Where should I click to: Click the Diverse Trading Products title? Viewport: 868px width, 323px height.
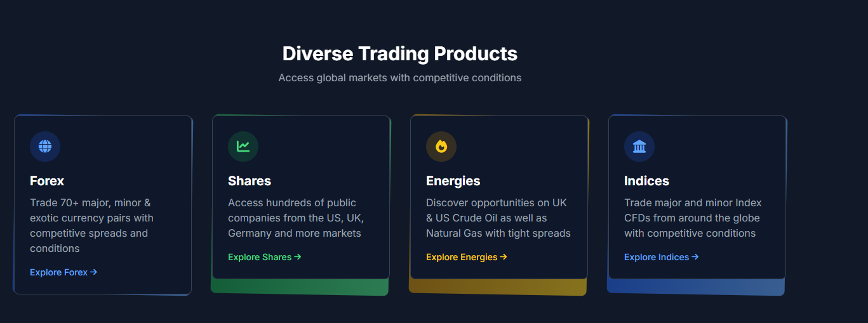click(x=400, y=54)
